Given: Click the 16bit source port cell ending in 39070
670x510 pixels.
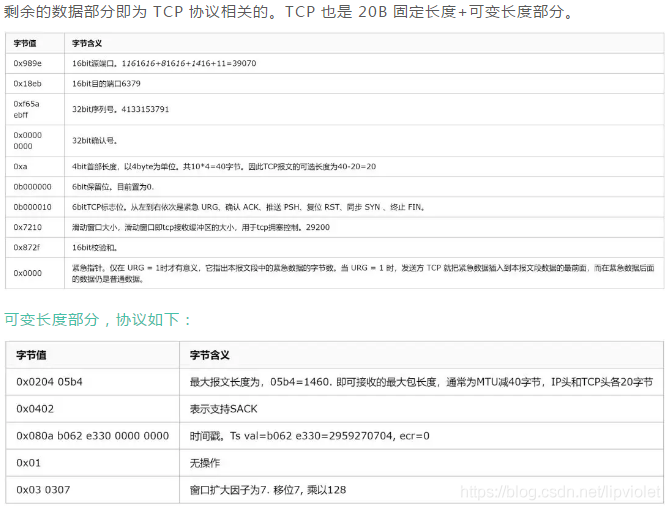Looking at the screenshot, I should pos(364,63).
